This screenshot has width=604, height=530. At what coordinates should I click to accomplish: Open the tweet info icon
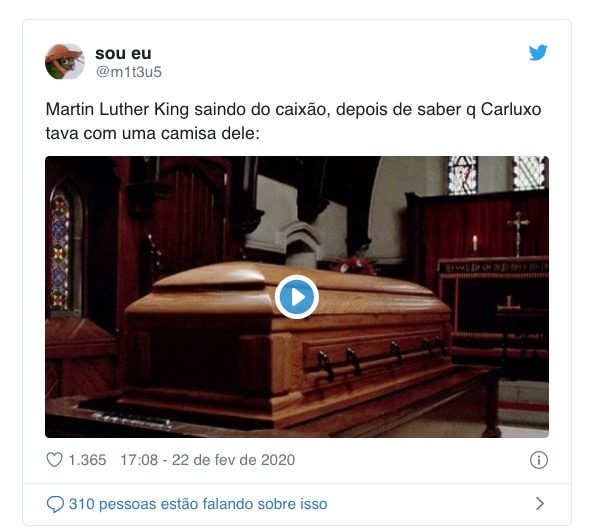pyautogui.click(x=539, y=460)
